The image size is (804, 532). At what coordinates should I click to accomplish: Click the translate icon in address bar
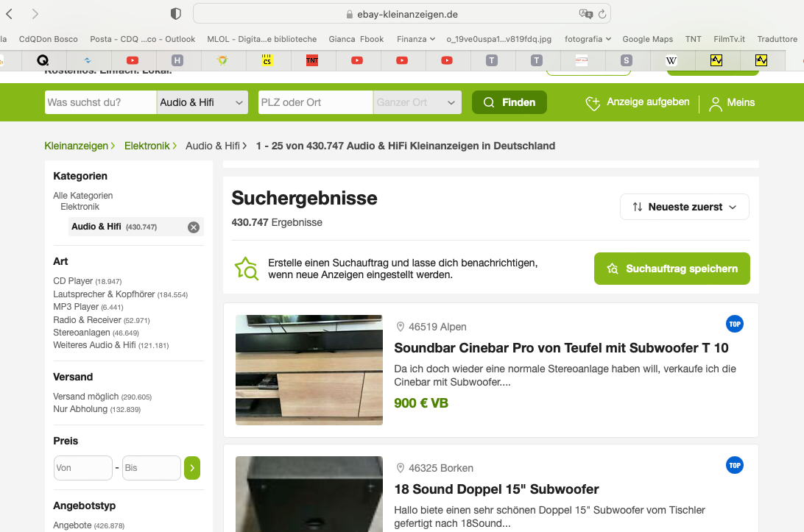click(585, 14)
